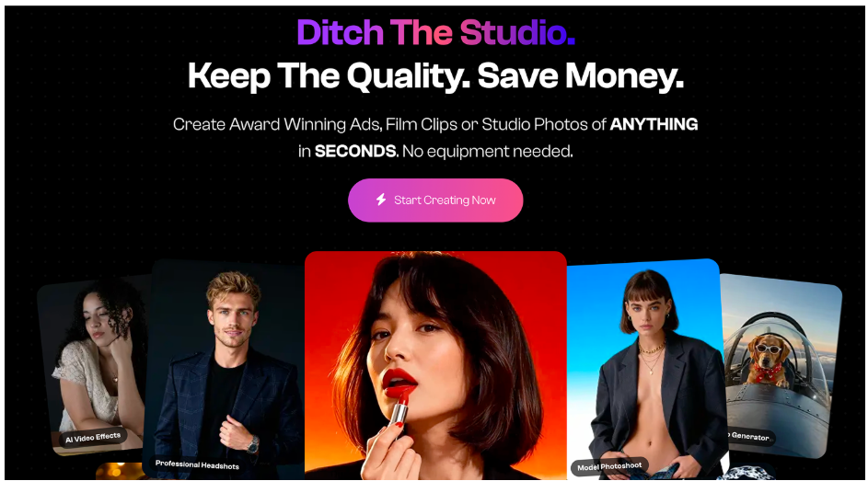Open the partially visible yellow bokeh thumbnail
This screenshot has height=481, width=868.
(x=120, y=471)
